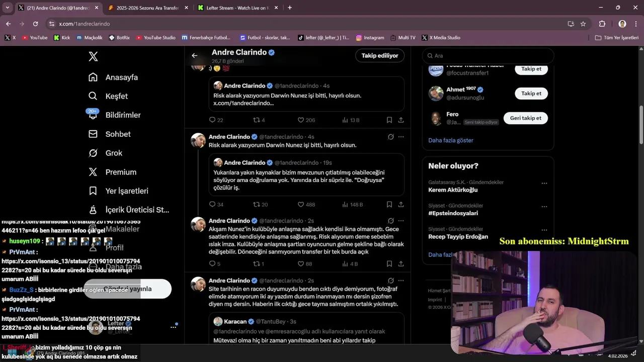644x362 pixels.
Task: Open Grok in the sidebar
Action: pos(106,153)
